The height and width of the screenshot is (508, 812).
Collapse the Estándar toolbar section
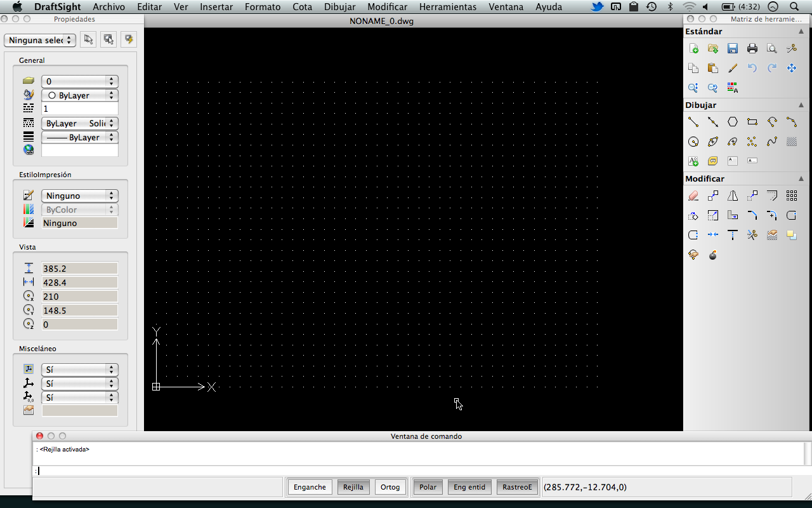801,31
